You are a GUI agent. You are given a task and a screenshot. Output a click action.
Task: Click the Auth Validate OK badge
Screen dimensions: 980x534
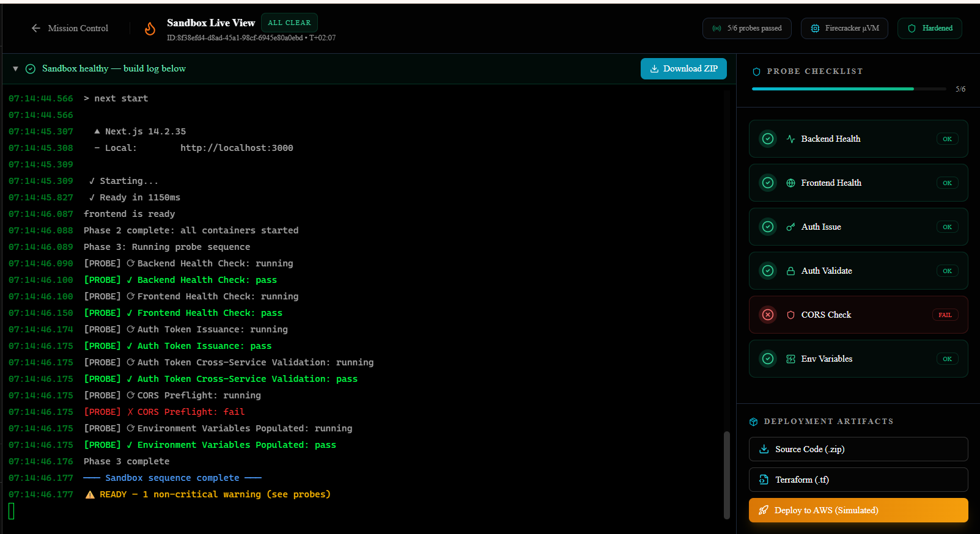(x=947, y=271)
